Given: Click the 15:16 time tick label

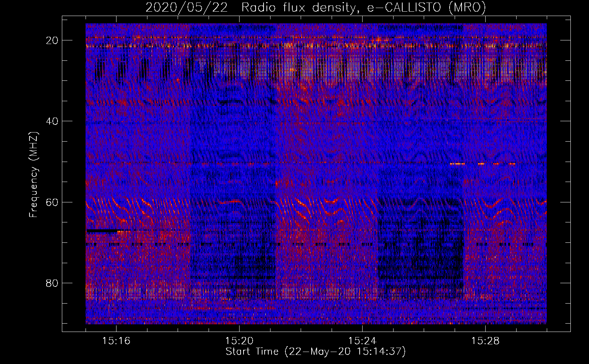Looking at the screenshot, I should coord(116,341).
